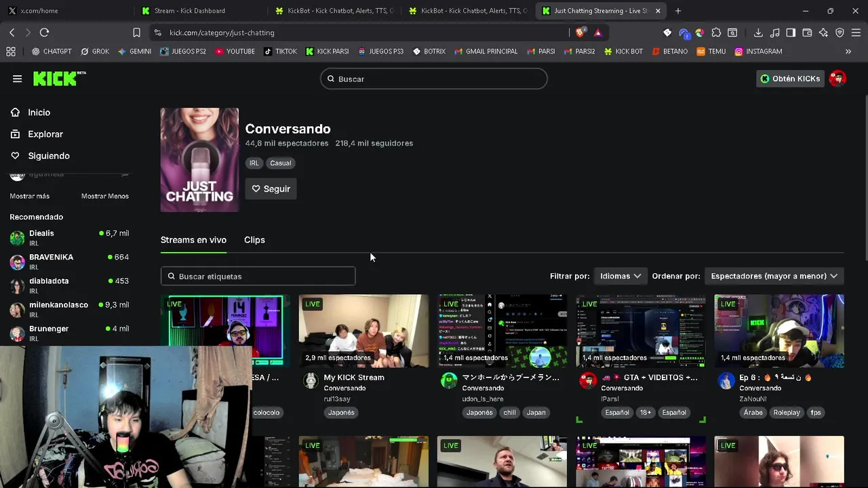Open Siguiendo in sidebar
868x488 pixels.
pos(48,156)
